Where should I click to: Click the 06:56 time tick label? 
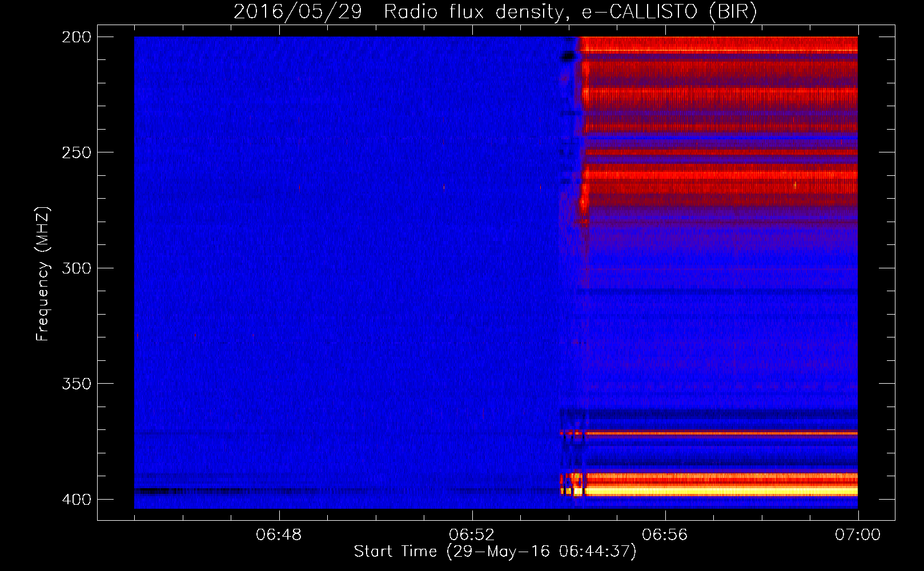665,535
